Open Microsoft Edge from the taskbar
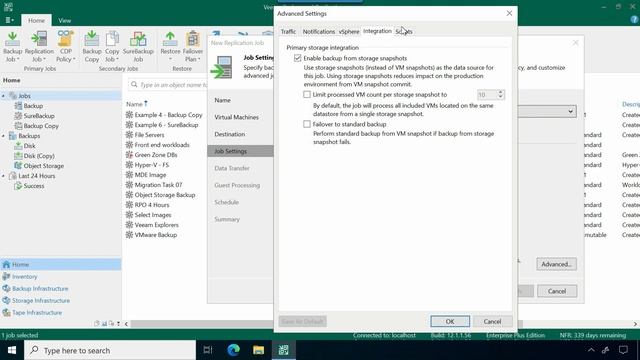The width and height of the screenshot is (640, 360). pyautogui.click(x=233, y=350)
